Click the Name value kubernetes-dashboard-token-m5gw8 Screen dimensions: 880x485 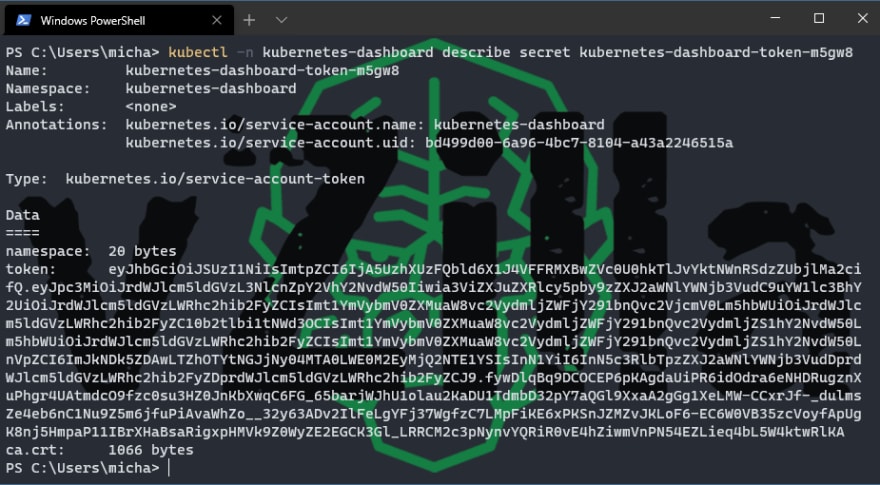coord(262,71)
